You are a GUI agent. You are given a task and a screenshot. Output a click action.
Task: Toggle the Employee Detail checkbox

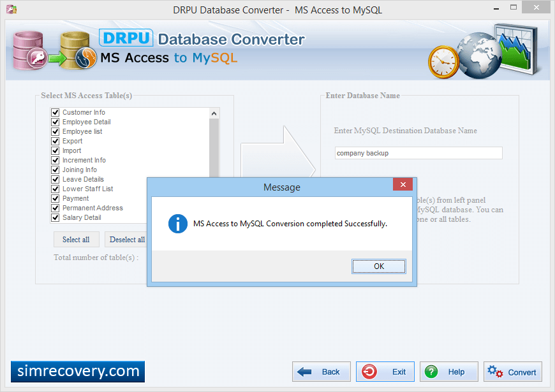[56, 122]
